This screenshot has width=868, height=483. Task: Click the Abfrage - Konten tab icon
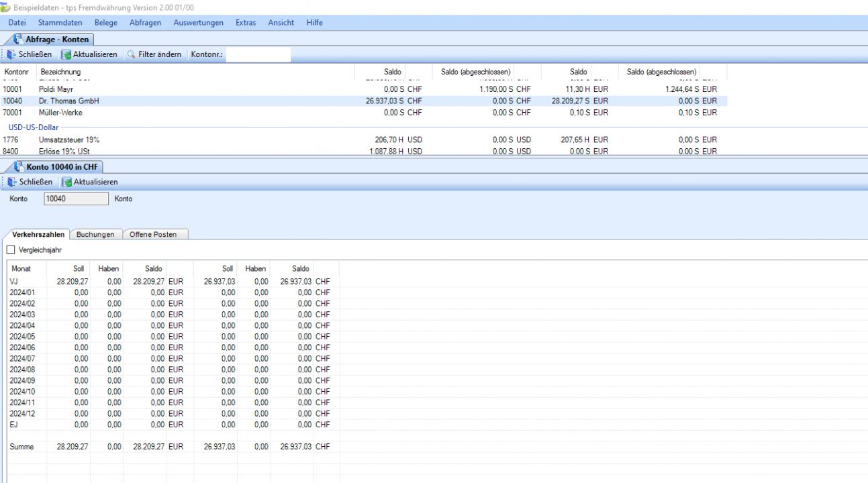point(18,40)
